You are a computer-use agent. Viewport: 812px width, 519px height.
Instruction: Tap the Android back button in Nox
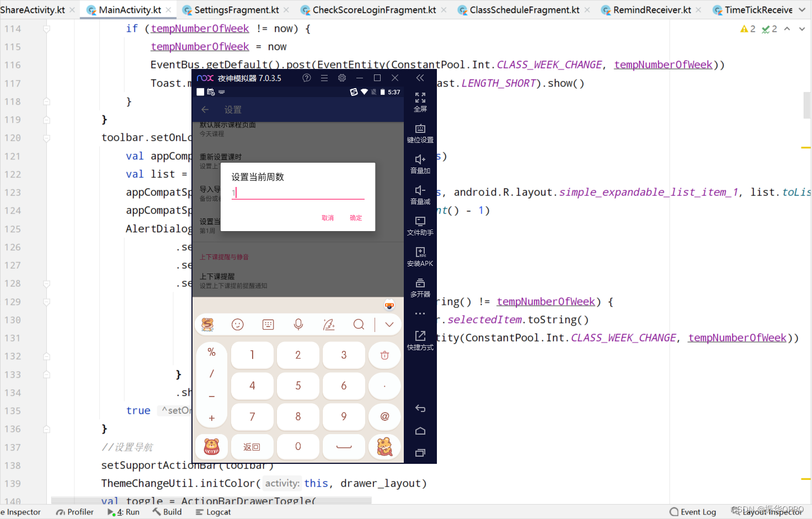point(420,409)
